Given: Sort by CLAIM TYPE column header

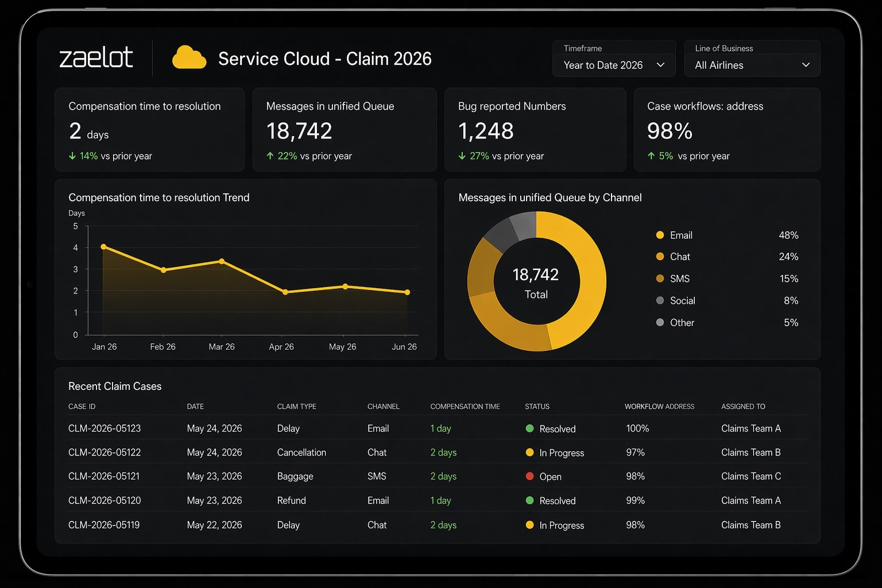Looking at the screenshot, I should click(296, 407).
